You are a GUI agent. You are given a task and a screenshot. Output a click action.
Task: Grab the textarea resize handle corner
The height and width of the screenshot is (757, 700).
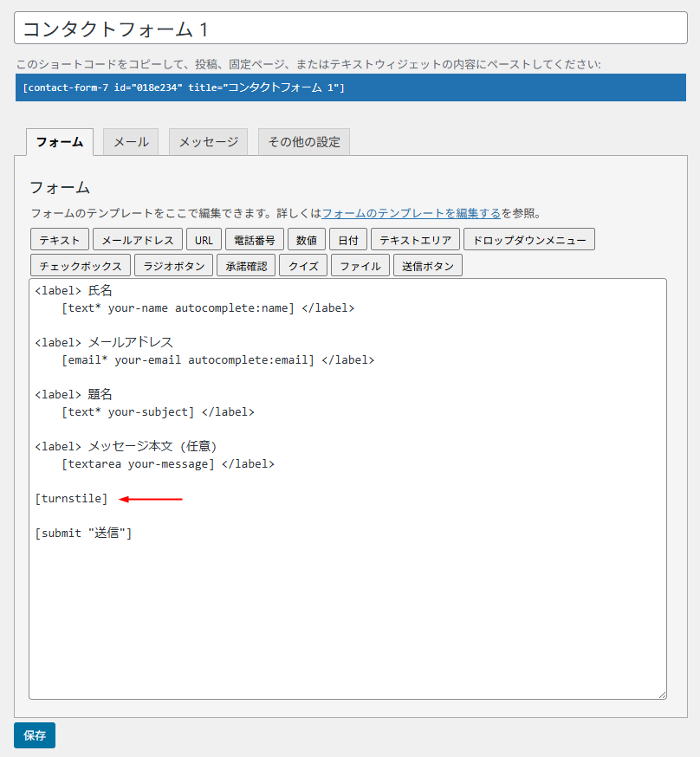(x=663, y=695)
